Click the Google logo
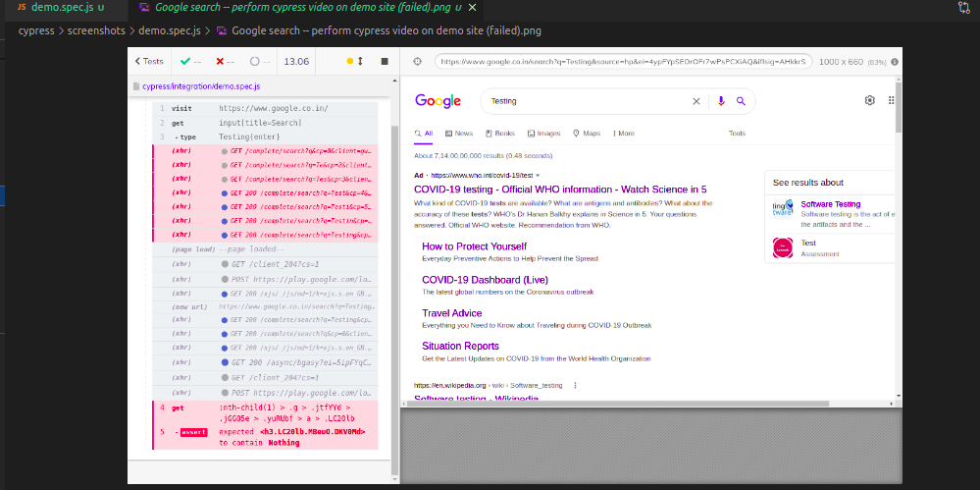980x490 pixels. point(438,101)
